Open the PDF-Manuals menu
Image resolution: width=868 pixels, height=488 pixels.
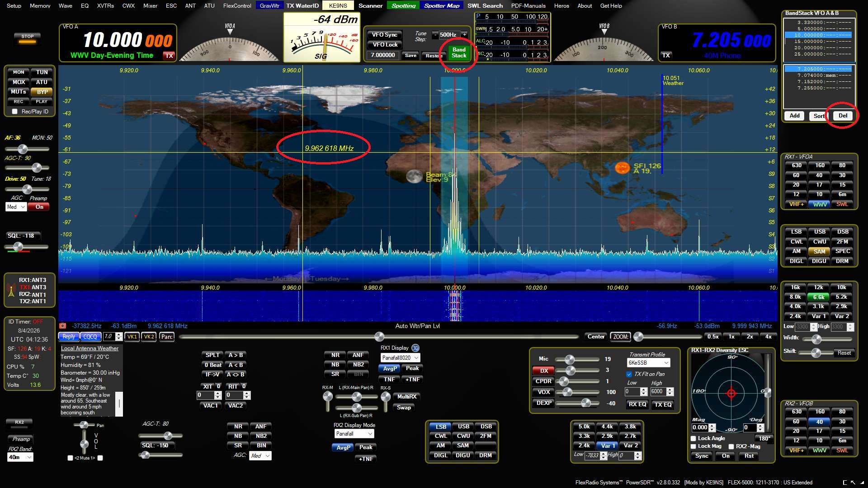point(528,6)
